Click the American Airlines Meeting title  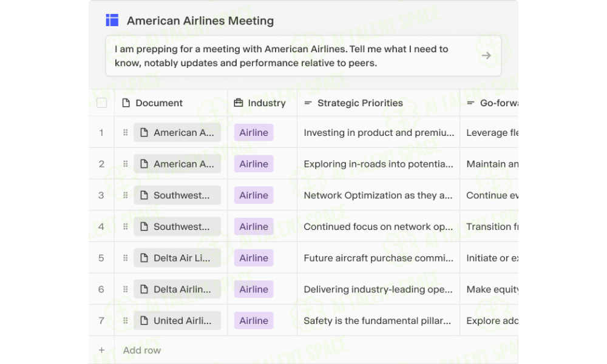tap(200, 21)
